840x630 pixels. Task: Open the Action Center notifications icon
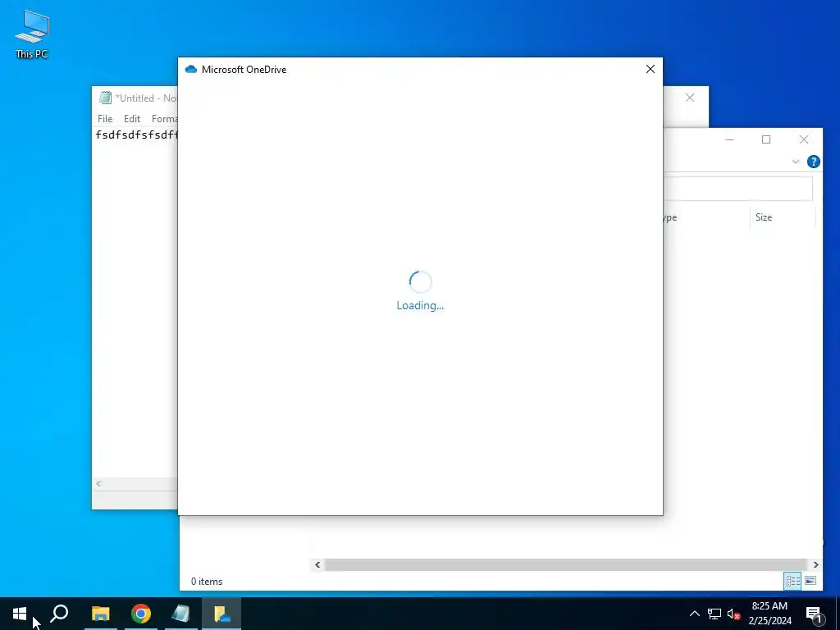pos(814,614)
